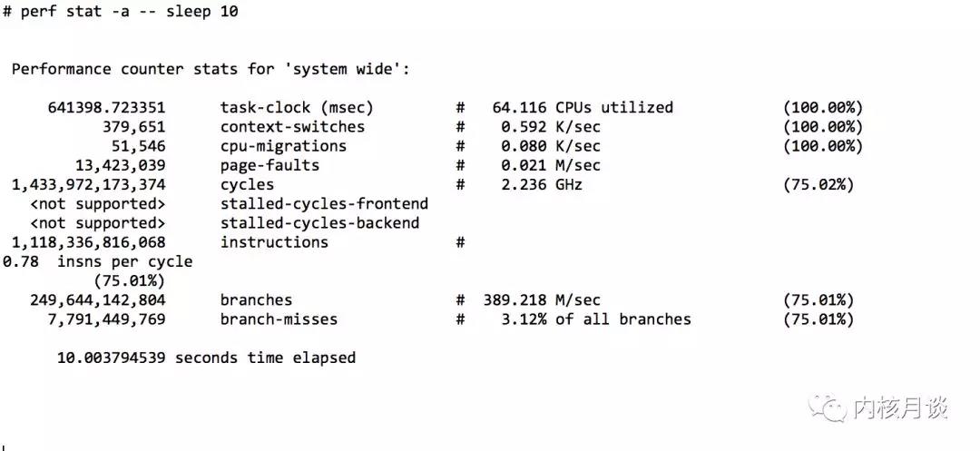Click the branch-misses event label
The width and height of the screenshot is (980, 451).
tap(279, 319)
